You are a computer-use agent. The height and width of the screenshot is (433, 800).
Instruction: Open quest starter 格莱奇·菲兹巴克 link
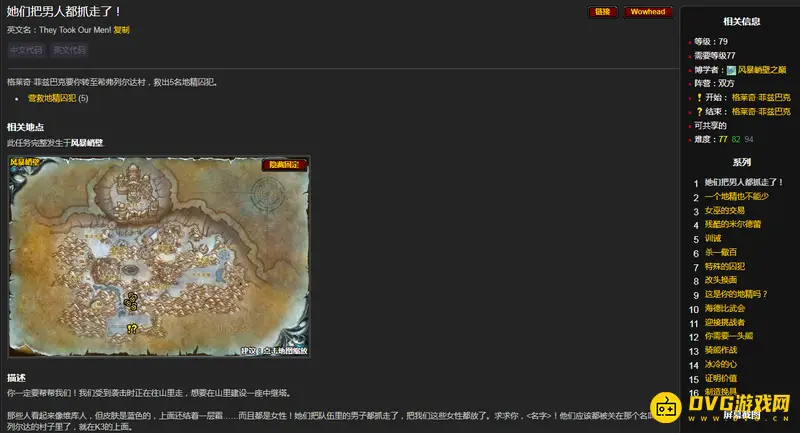761,97
